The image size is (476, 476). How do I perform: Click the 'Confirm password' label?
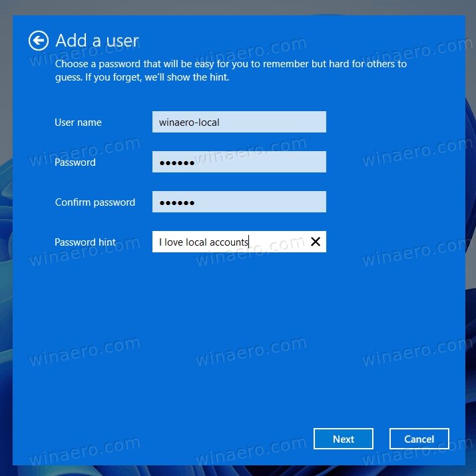tap(95, 202)
